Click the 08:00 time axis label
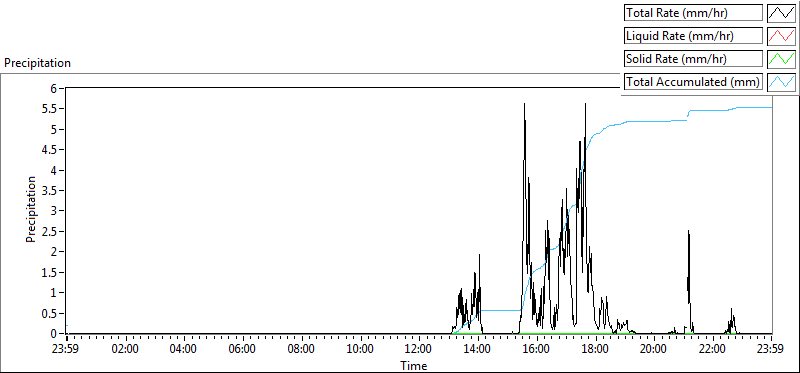800x373 pixels. click(x=302, y=350)
